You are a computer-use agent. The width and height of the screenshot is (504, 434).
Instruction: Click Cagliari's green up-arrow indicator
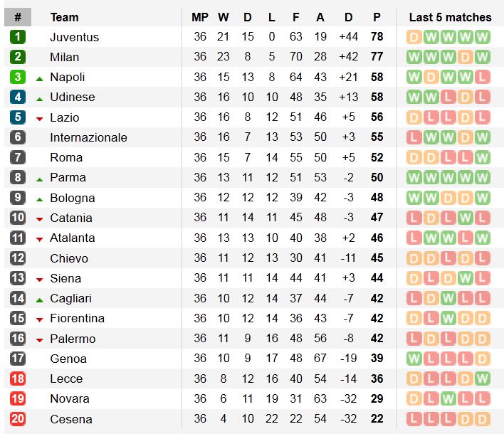pyautogui.click(x=39, y=299)
